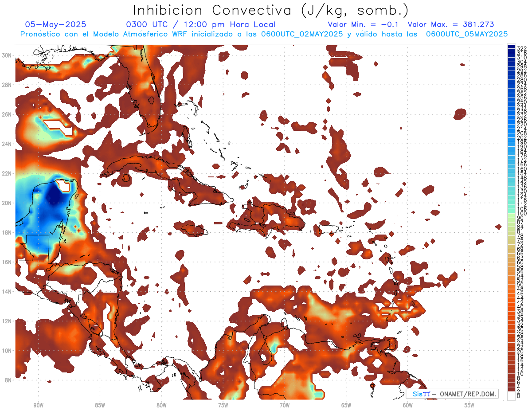The width and height of the screenshot is (532, 411).
Task: Click the '85W' longitude label
Action: (100, 405)
